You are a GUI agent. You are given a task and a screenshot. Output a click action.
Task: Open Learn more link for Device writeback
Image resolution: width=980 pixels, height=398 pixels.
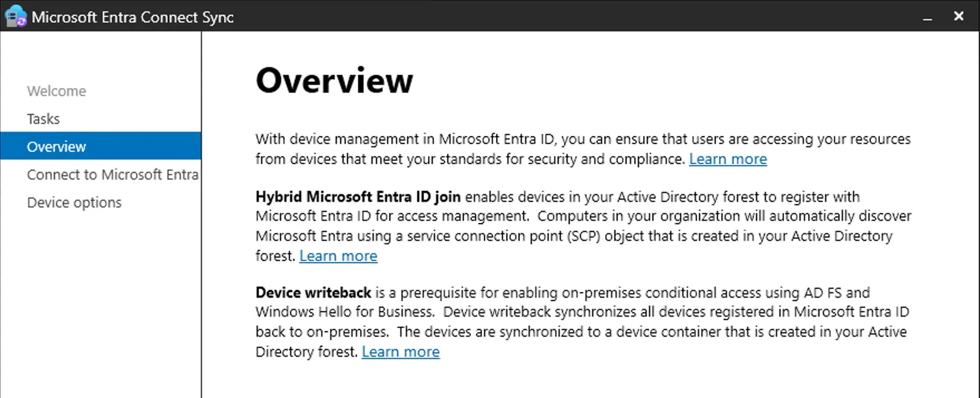point(401,352)
